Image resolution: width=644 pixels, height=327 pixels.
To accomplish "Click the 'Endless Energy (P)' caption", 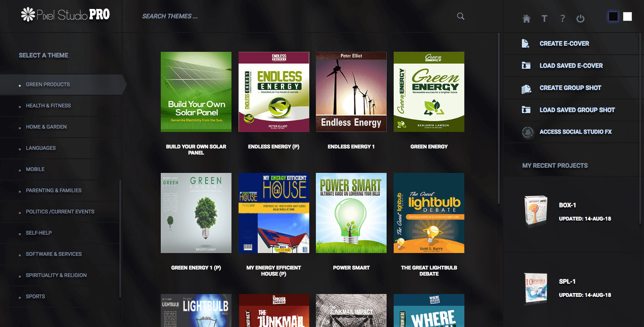I will pyautogui.click(x=274, y=147).
